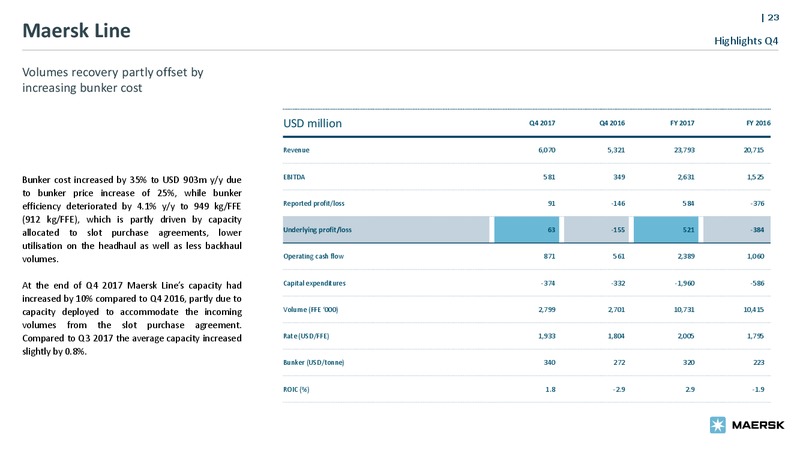Click Volume value '10,415'

click(754, 310)
